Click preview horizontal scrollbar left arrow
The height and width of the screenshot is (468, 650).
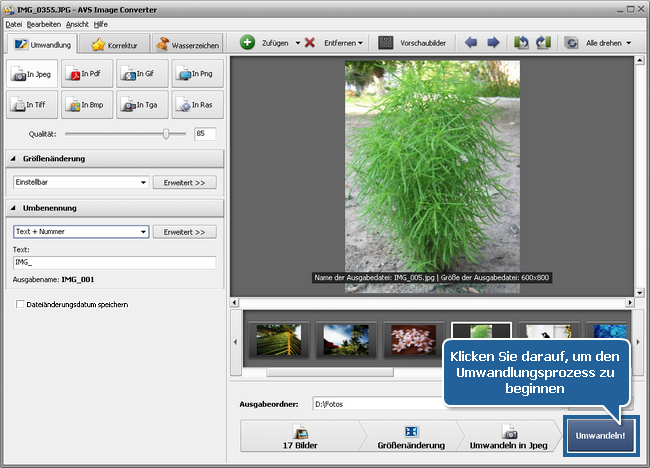click(x=235, y=303)
